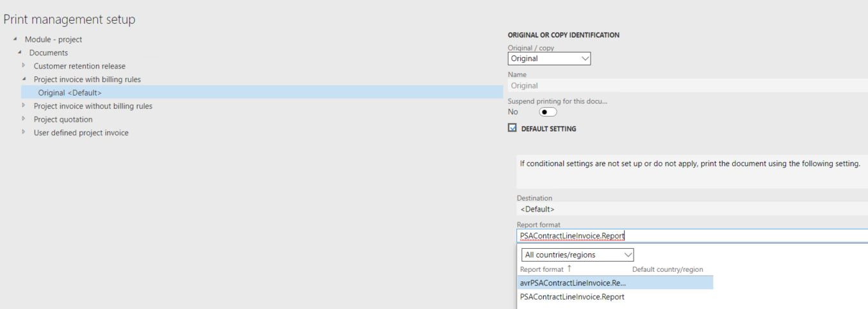This screenshot has height=309, width=868.
Task: Click the Default country/region column header
Action: (667, 269)
